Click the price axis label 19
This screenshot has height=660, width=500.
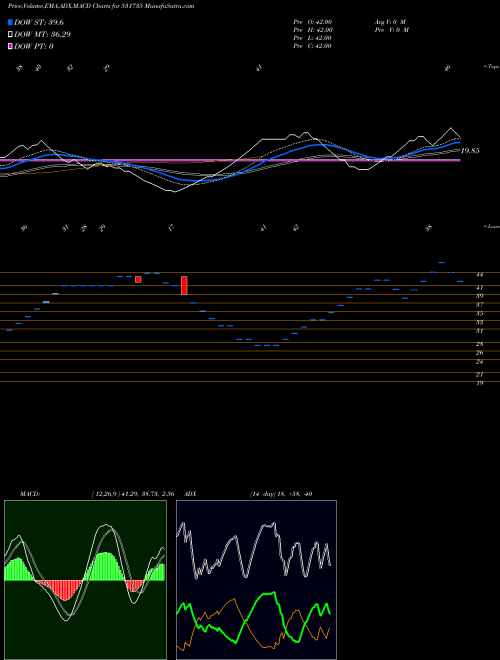pyautogui.click(x=479, y=383)
